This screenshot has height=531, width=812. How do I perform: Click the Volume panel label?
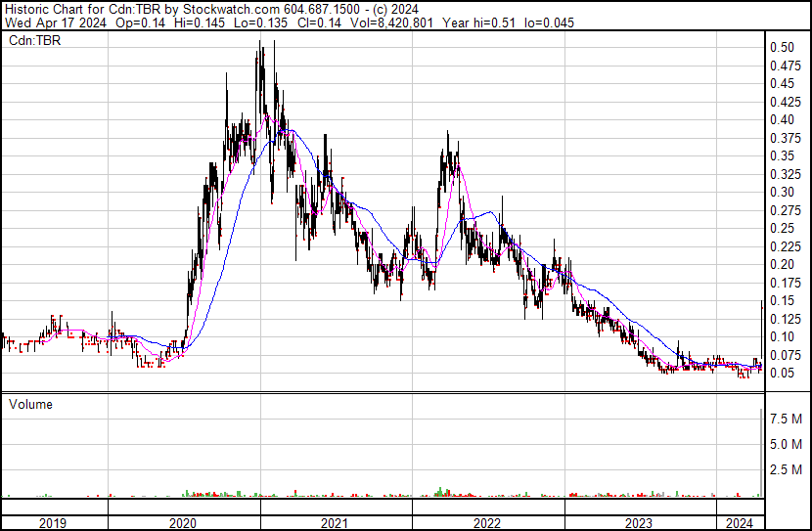[30, 404]
